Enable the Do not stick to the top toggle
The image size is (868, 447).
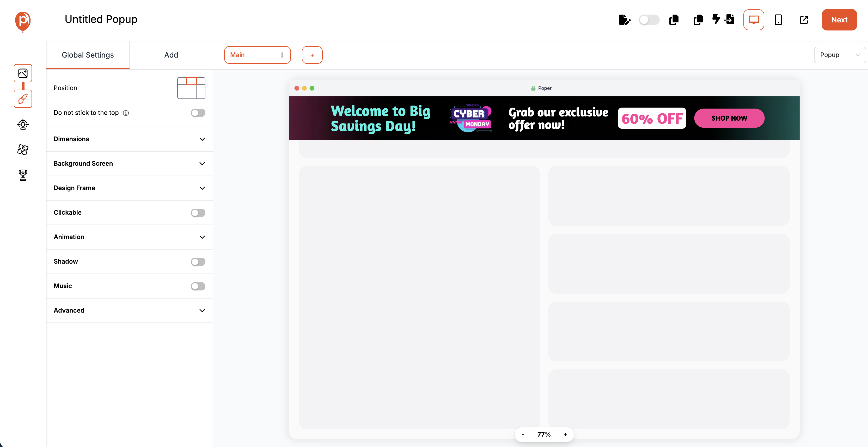coord(198,113)
